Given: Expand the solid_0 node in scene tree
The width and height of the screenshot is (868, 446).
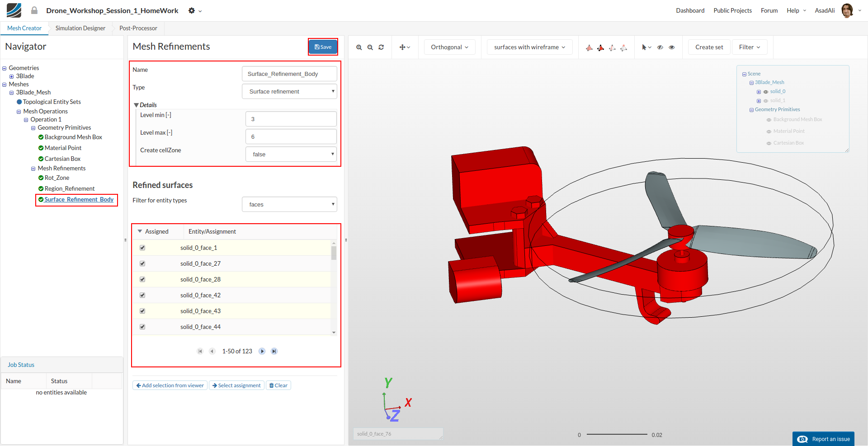Looking at the screenshot, I should (x=759, y=92).
